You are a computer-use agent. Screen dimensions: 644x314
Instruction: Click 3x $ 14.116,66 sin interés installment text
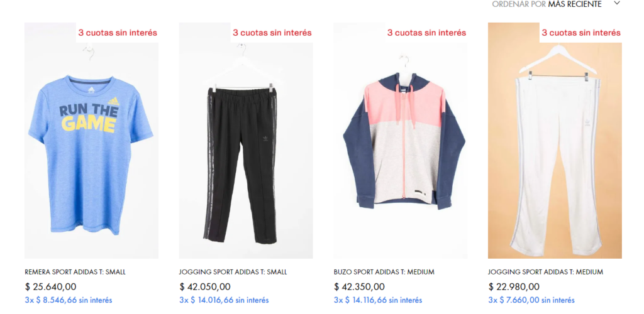click(378, 300)
